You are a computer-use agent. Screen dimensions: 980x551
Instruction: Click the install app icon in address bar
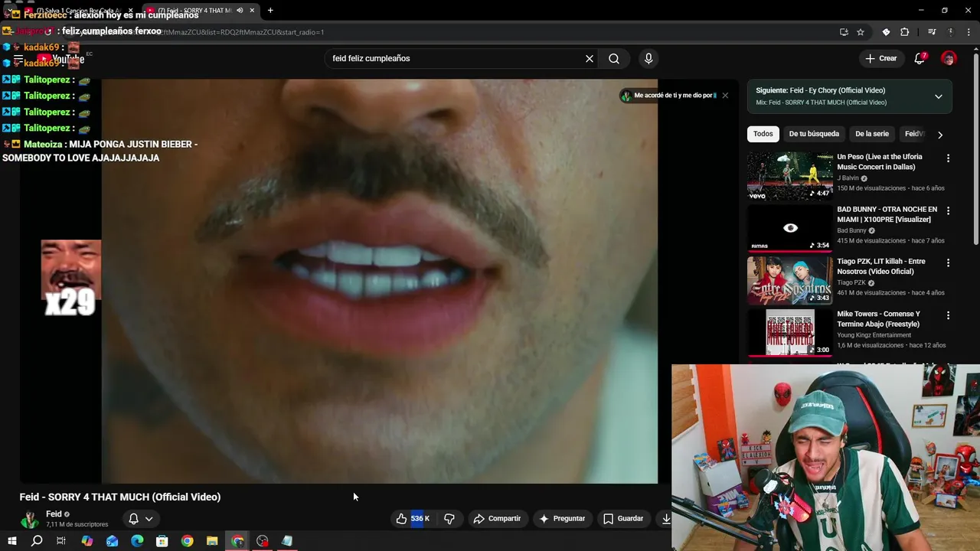click(x=844, y=32)
